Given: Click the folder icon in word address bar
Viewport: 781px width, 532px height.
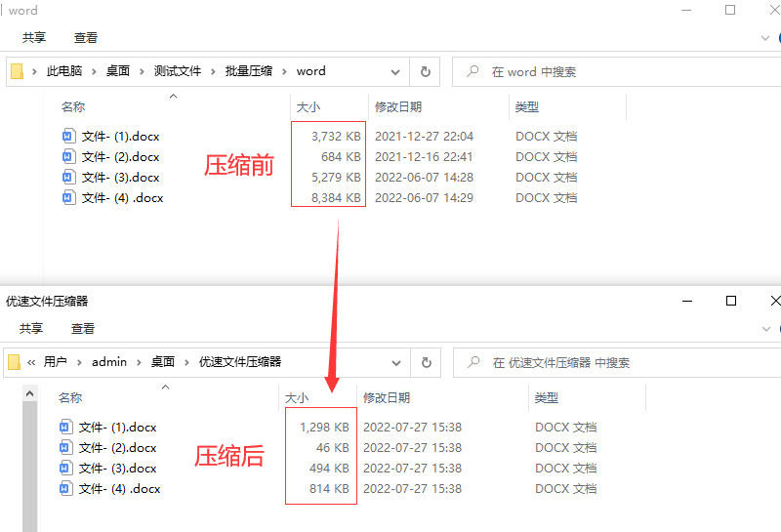Looking at the screenshot, I should 17,71.
